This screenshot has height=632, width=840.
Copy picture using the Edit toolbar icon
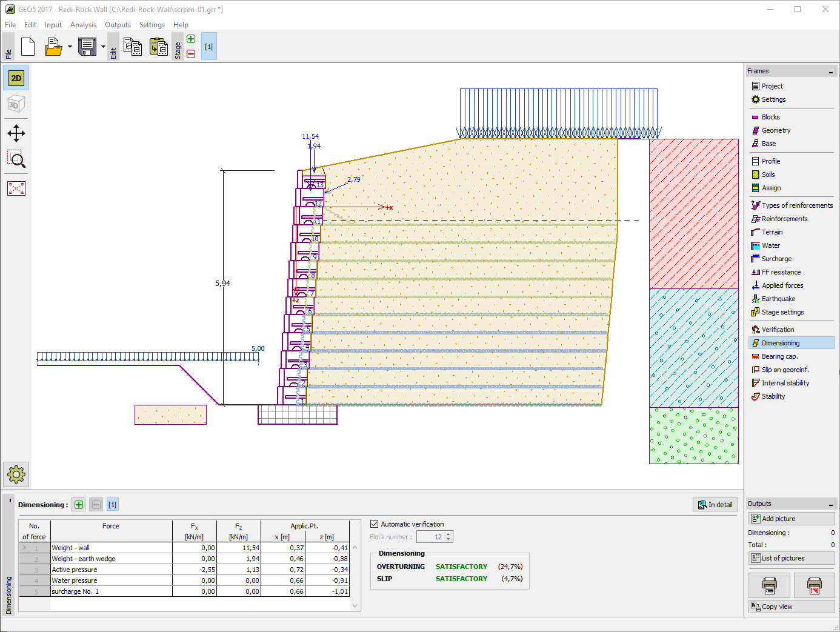133,47
